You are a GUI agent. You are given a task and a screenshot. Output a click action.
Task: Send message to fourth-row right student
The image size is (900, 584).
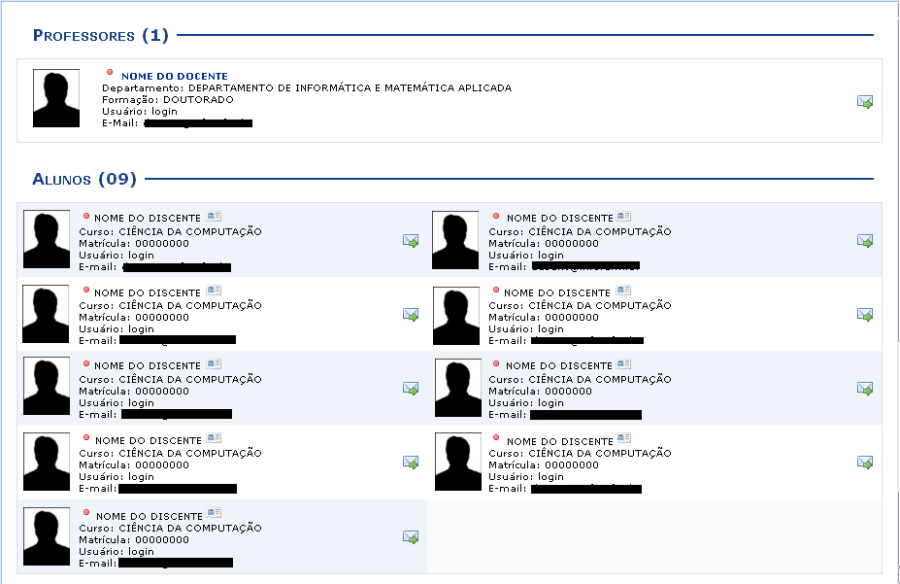coord(865,463)
